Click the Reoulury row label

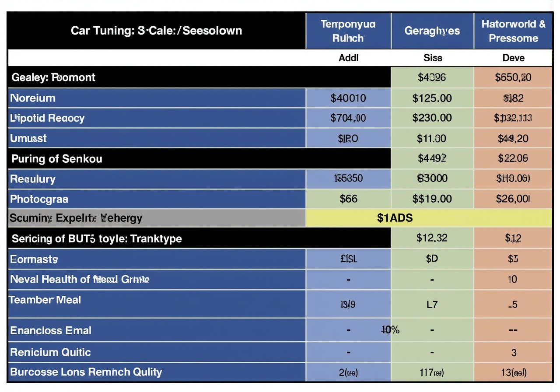pyautogui.click(x=33, y=179)
